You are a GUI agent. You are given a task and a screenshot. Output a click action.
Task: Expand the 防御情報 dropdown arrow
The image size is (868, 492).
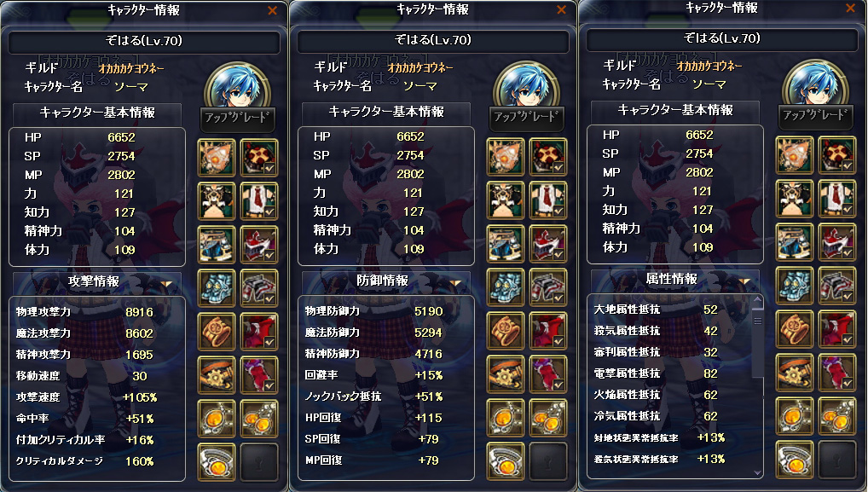455,283
